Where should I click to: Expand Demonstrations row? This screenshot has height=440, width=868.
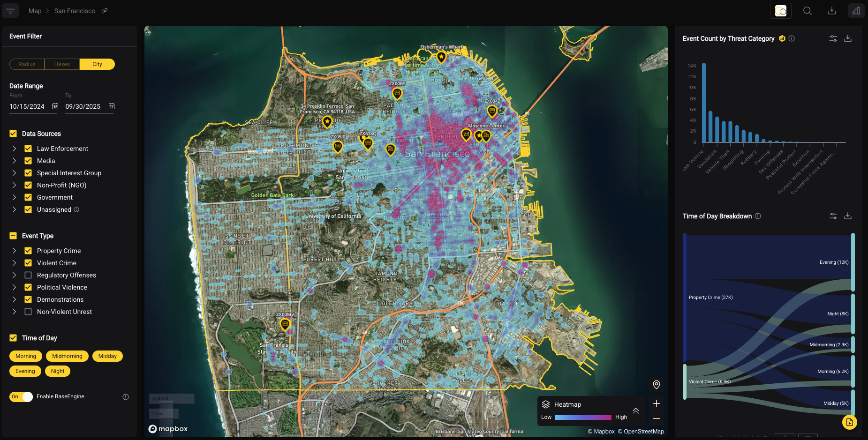click(14, 299)
